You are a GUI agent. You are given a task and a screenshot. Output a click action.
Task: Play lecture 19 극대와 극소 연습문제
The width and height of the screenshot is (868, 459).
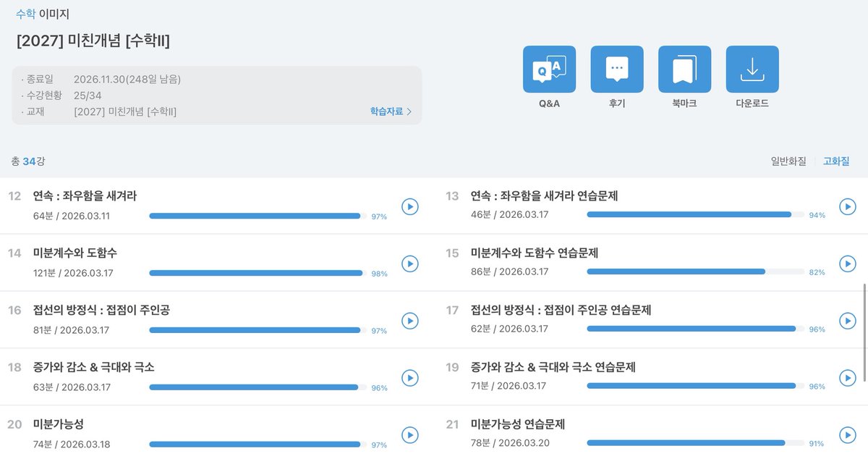click(x=848, y=378)
